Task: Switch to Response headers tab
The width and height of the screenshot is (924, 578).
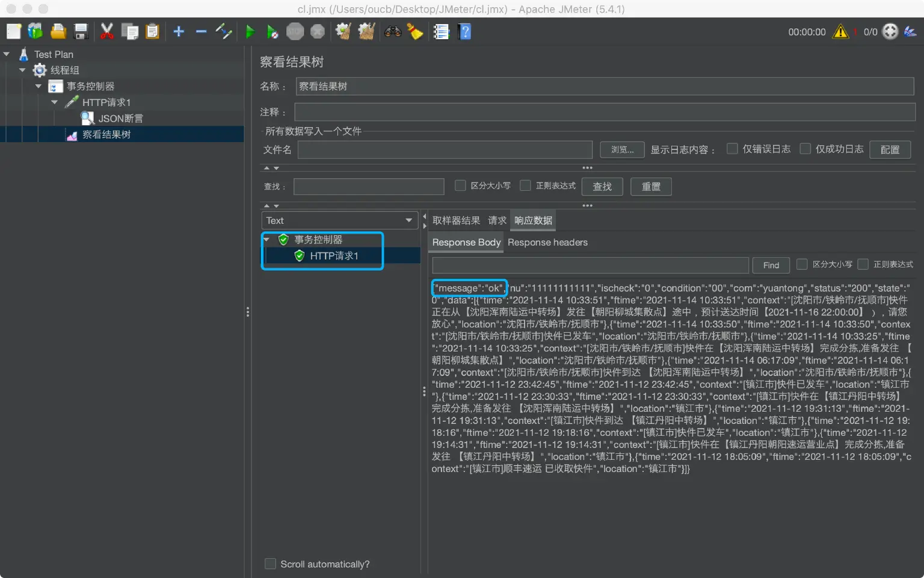Action: [x=547, y=242]
